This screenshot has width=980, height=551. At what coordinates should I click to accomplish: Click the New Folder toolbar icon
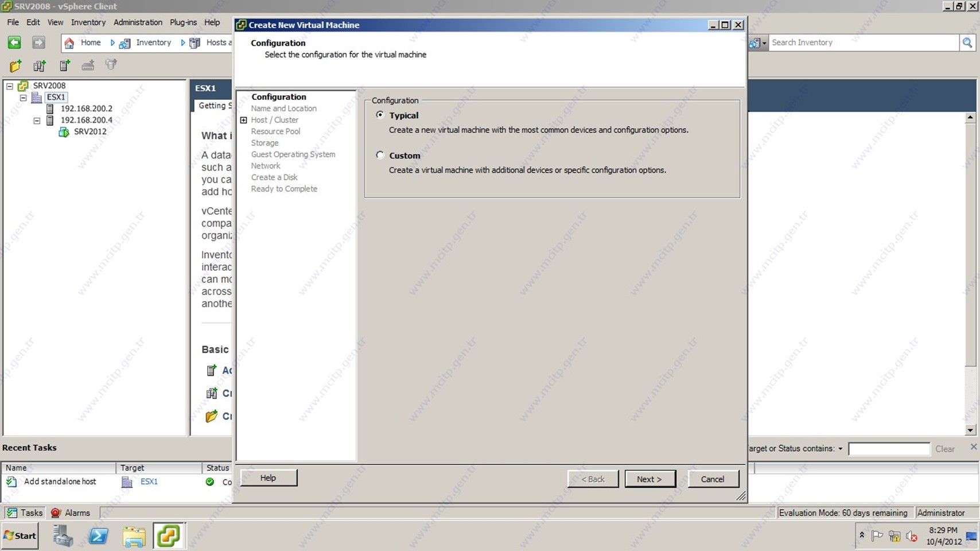(15, 65)
